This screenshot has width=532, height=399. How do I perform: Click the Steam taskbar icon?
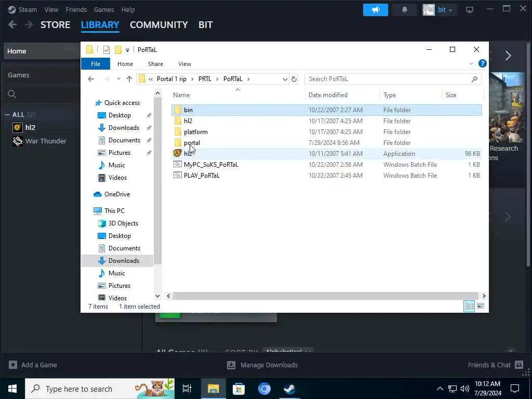coord(289,389)
